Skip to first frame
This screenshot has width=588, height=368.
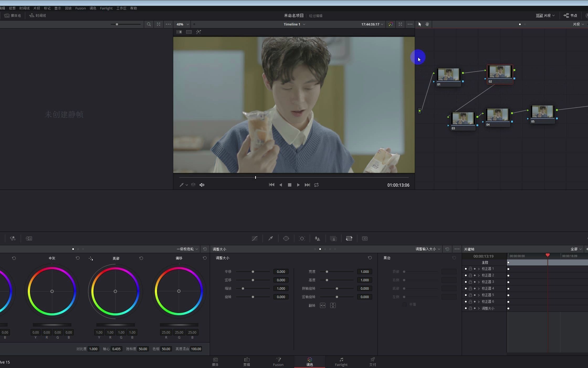[x=272, y=185]
